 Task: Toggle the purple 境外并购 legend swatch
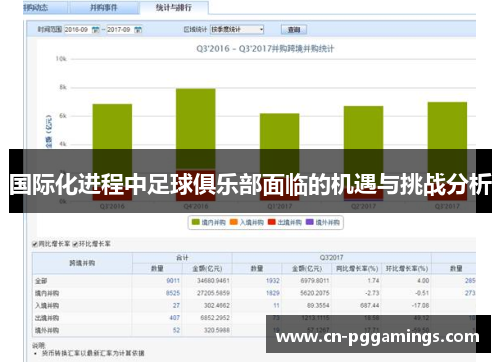click(x=310, y=222)
